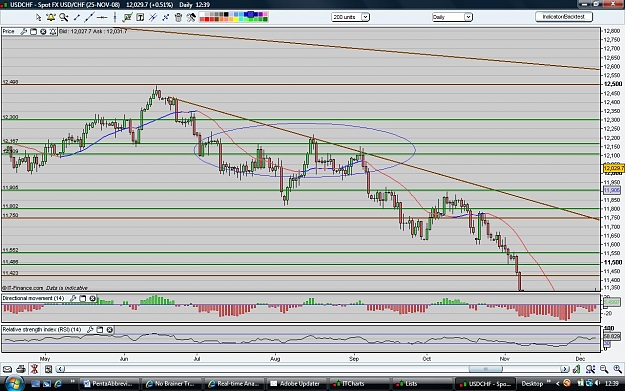Select the long trend line drawing tool
Image resolution: width=625 pixels, height=391 pixels.
click(89, 17)
